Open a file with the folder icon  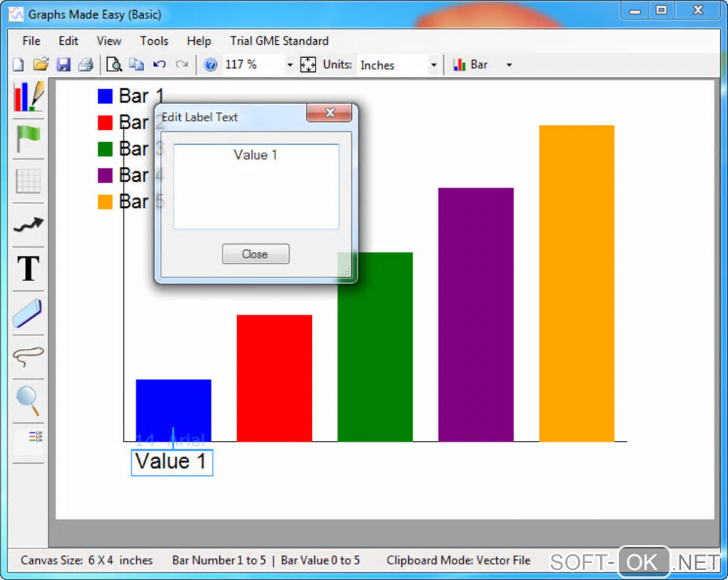tap(41, 64)
